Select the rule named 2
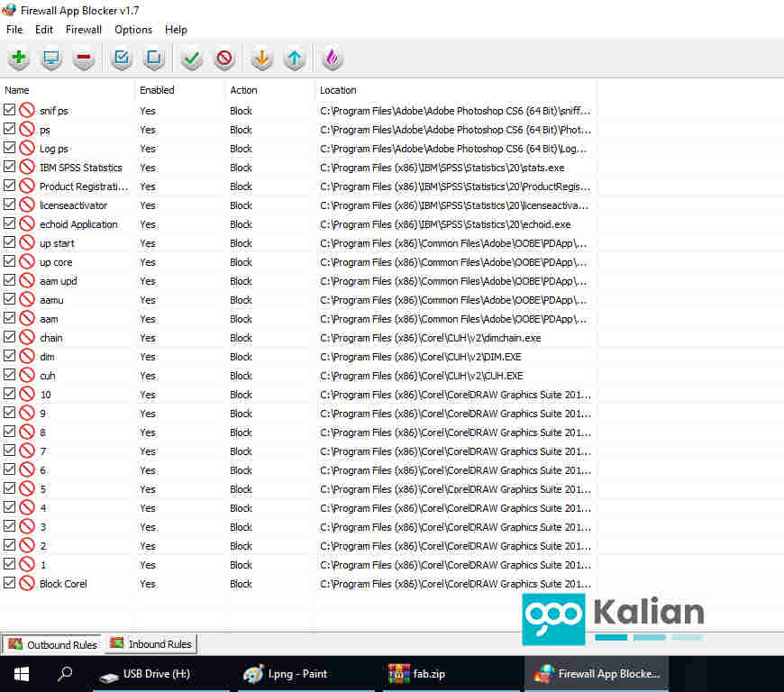Viewport: 784px width, 692px height. click(299, 545)
